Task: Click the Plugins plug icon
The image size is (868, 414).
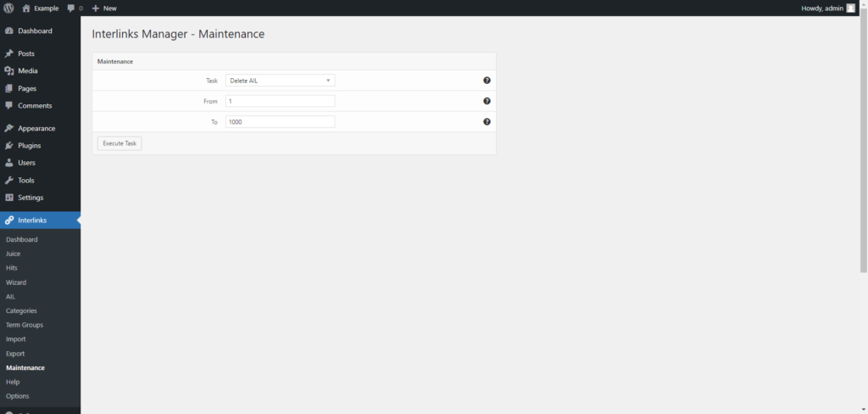Action: [x=8, y=145]
